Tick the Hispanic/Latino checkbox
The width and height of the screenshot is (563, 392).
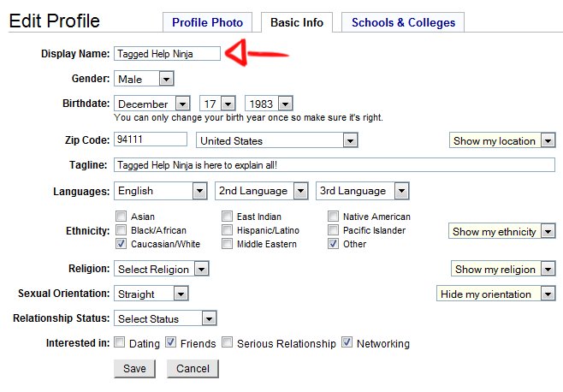coord(227,229)
